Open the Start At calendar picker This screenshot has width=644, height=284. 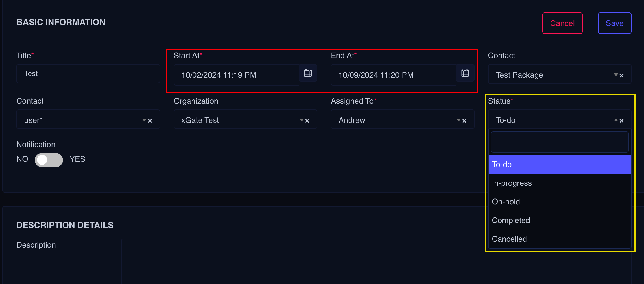[x=308, y=73]
